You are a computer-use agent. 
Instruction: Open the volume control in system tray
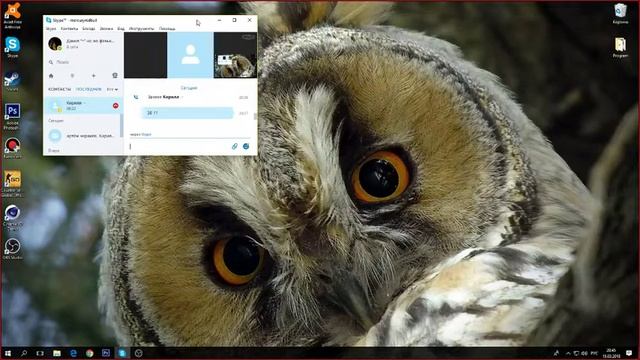point(584,353)
